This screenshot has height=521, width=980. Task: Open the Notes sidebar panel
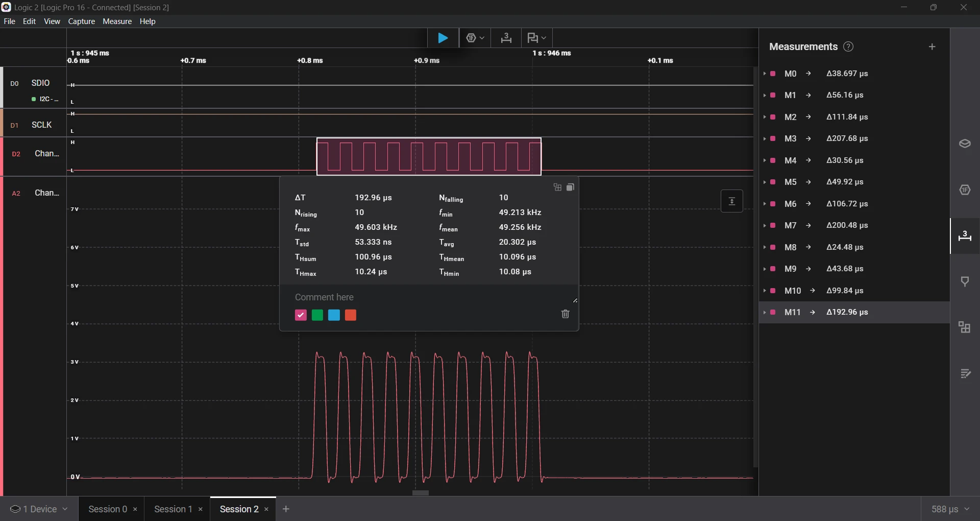[x=964, y=374]
